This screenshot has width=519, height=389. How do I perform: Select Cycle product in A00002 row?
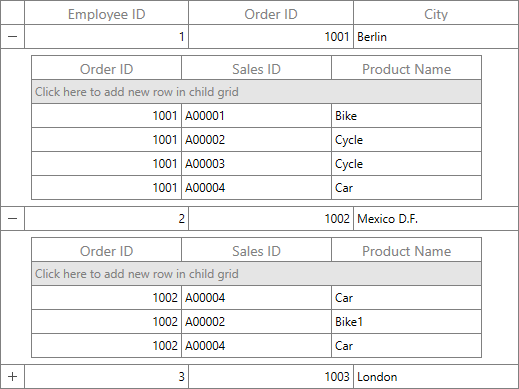pos(406,140)
